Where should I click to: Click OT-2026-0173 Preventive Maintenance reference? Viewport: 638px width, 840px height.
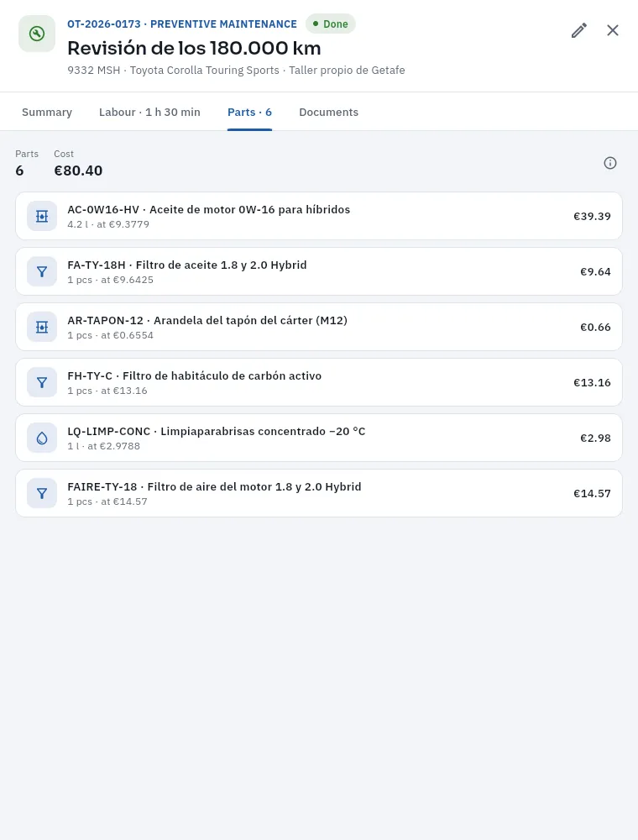(182, 24)
